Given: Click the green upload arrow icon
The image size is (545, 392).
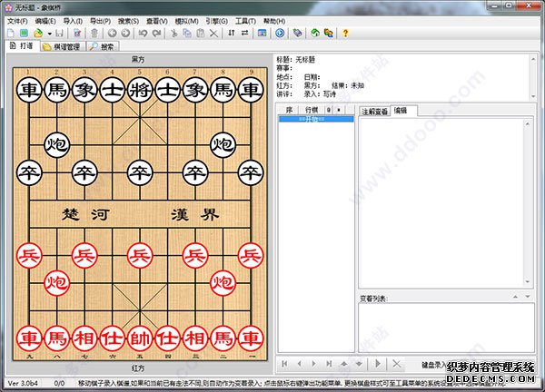Looking at the screenshot, I should 315,33.
